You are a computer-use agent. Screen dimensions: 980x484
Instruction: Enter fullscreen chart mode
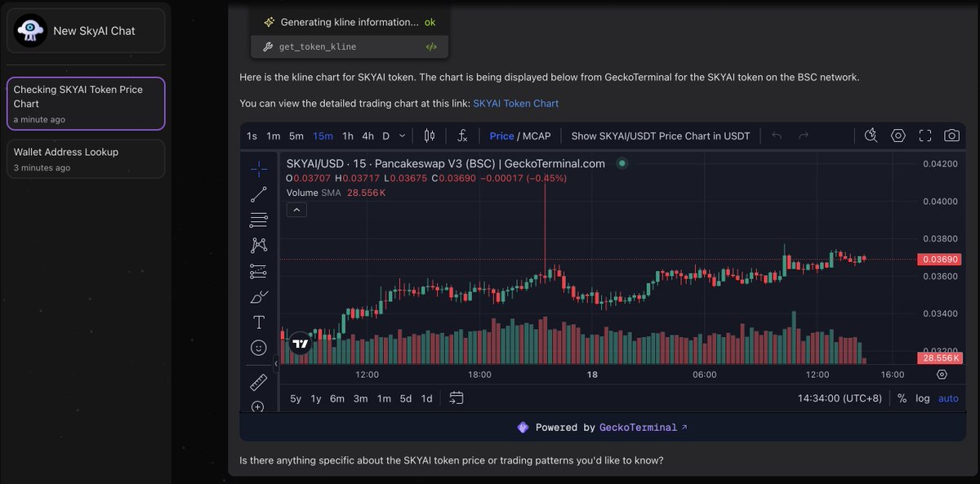click(925, 135)
